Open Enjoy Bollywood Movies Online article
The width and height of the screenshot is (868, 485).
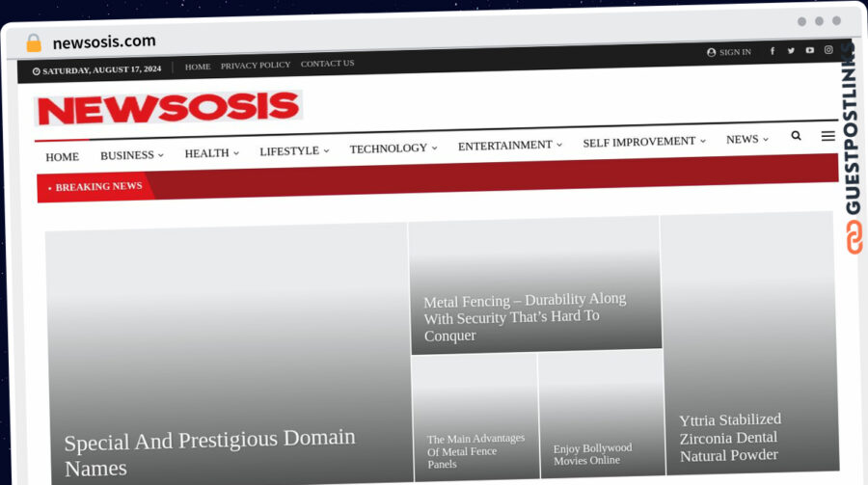(592, 454)
